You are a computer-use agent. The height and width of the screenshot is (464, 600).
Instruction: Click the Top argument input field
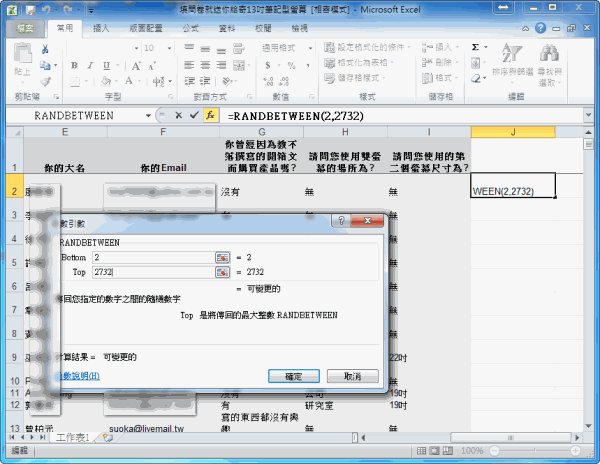click(154, 272)
